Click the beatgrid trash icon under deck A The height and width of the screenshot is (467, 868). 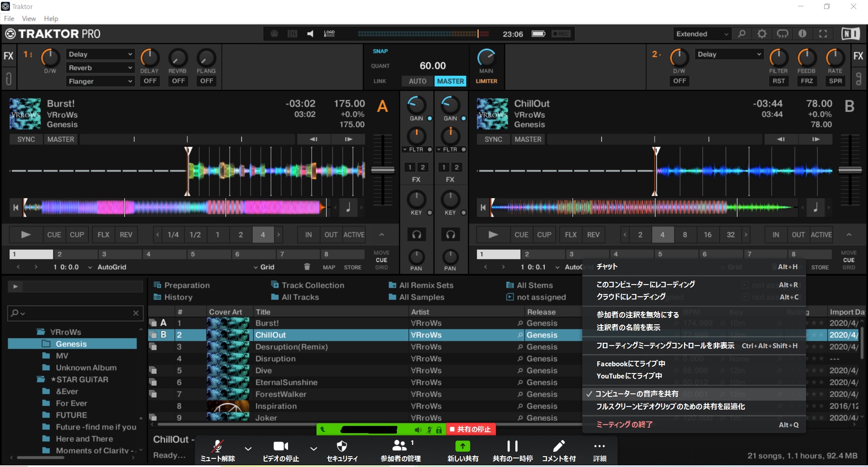(x=307, y=266)
